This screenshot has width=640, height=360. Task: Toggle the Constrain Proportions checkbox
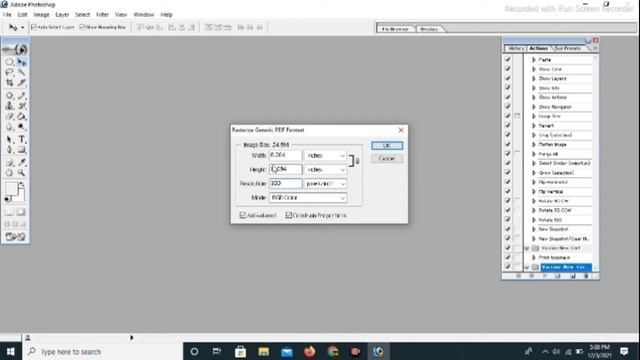(289, 215)
